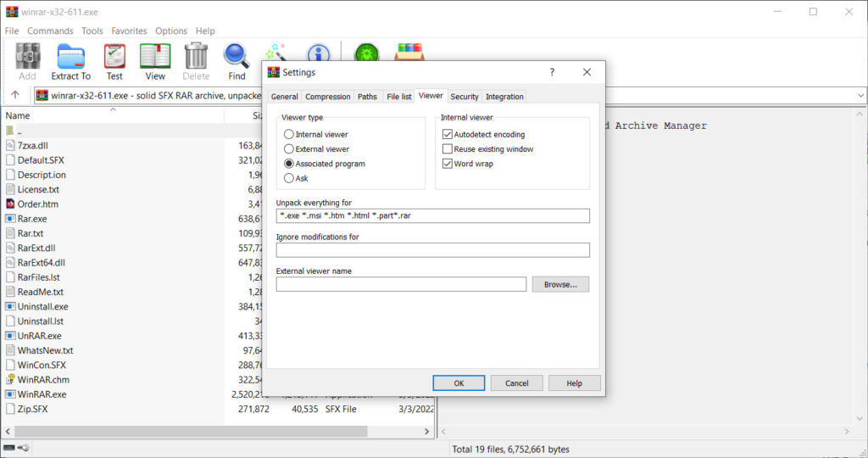This screenshot has width=868, height=458.
Task: Open the File menu
Action: [x=12, y=31]
